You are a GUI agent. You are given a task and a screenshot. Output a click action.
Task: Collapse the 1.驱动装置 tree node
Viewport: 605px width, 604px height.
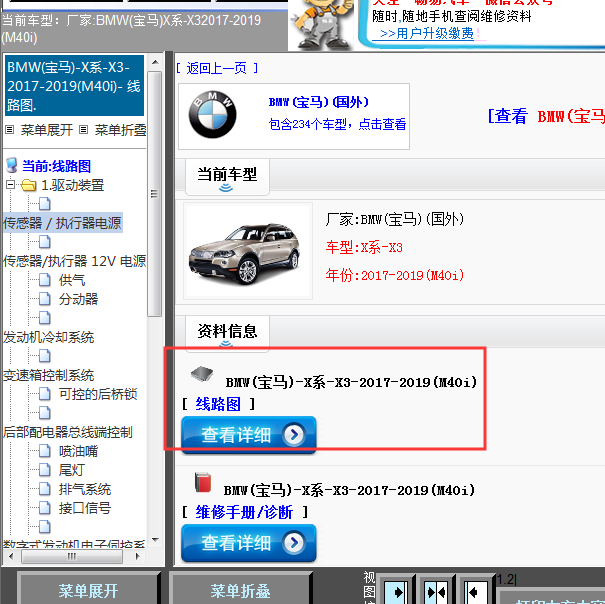(10, 185)
